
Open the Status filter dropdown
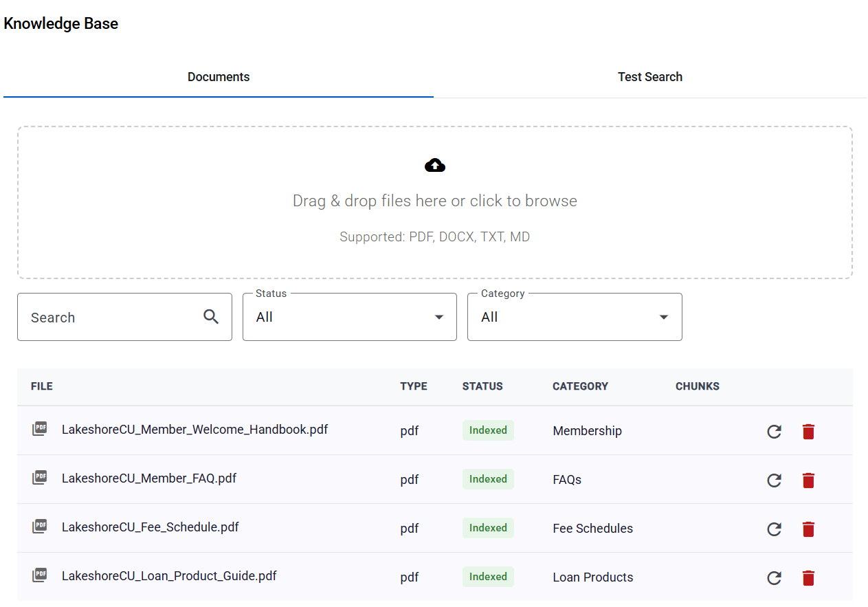(350, 317)
